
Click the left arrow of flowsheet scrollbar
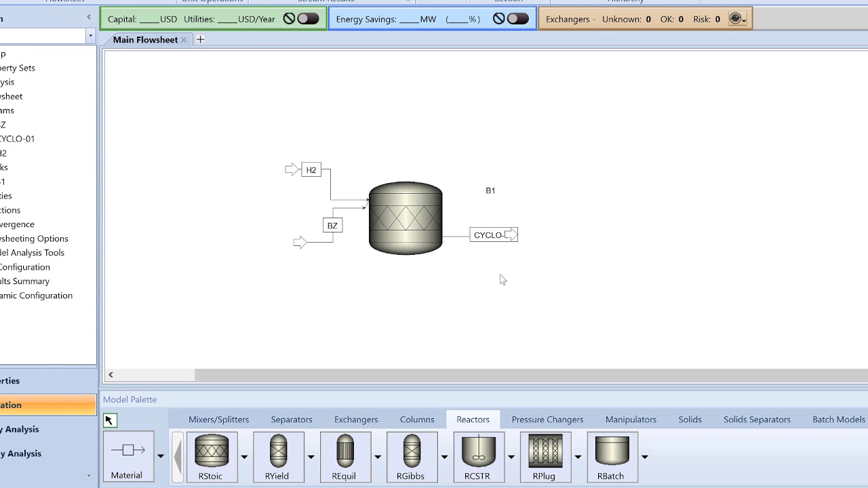pos(111,375)
